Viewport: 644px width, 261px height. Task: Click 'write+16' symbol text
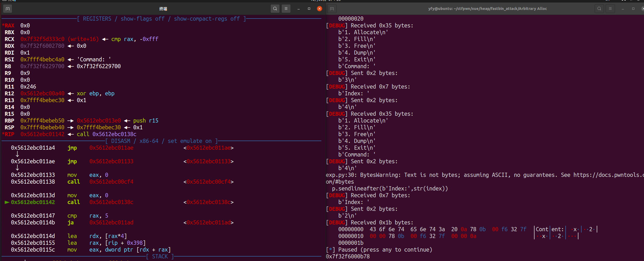point(83,39)
